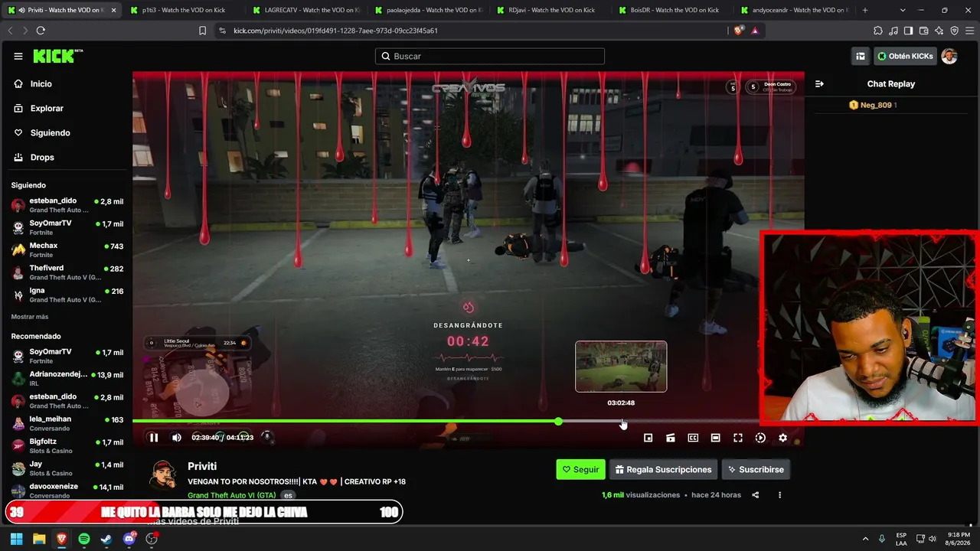Image resolution: width=980 pixels, height=551 pixels.
Task: Switch to the paolaojedda browser tab
Action: (x=427, y=10)
